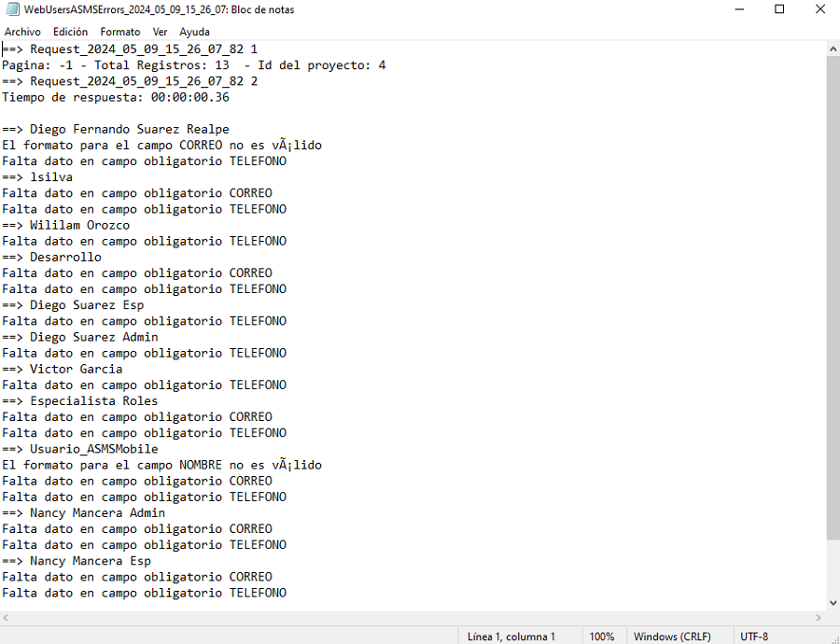Click the vertical scrollbar up arrow

833,49
